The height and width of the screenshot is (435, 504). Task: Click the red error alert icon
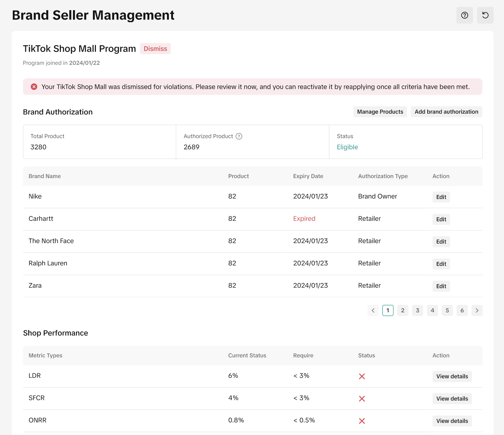coord(34,87)
